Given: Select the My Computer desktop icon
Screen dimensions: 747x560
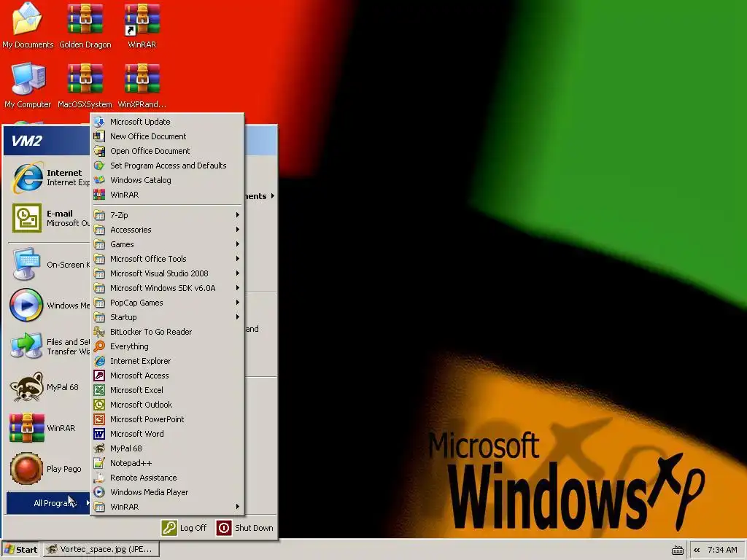Looking at the screenshot, I should tap(28, 85).
